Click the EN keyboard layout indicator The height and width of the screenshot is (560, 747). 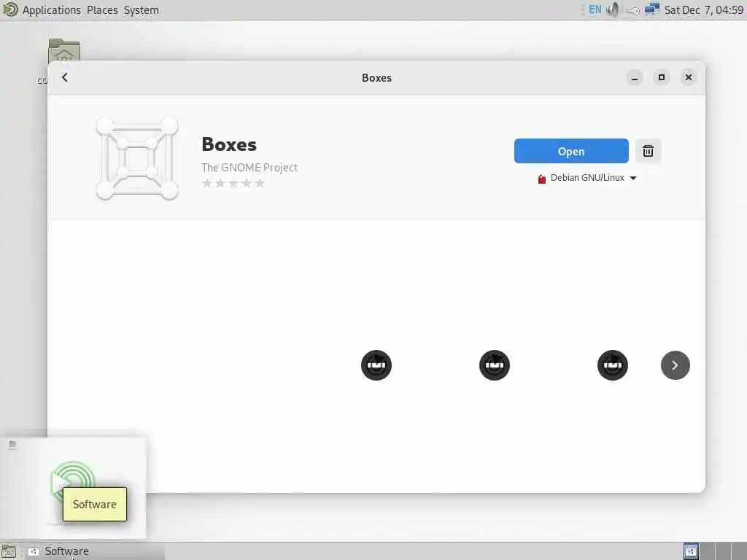(x=595, y=9)
